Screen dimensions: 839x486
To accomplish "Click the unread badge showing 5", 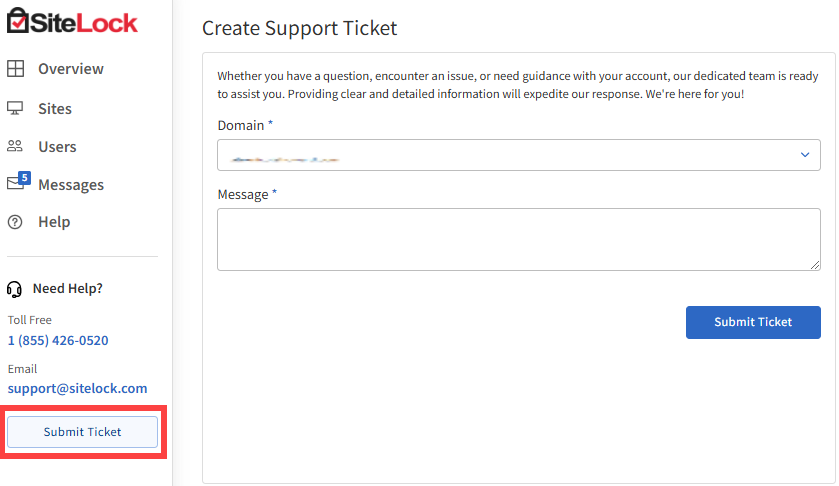I will (x=24, y=177).
